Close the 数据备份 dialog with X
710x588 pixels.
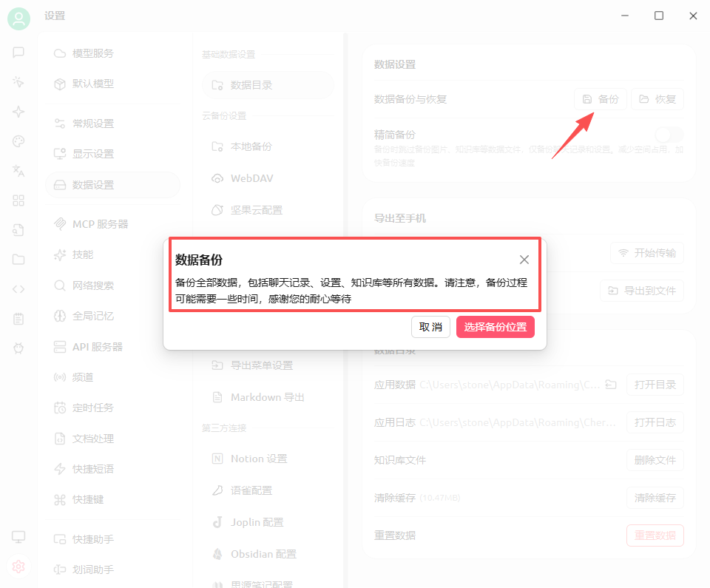tap(524, 260)
